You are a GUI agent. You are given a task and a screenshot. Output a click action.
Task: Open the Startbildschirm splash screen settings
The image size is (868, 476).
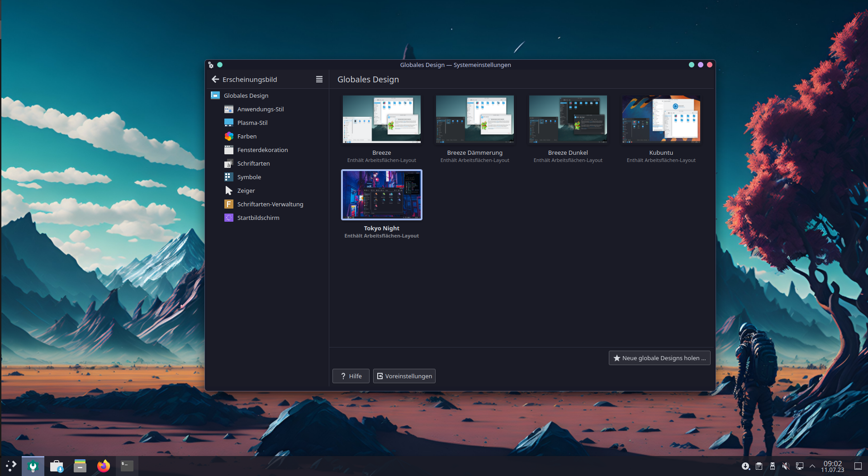[x=267, y=218]
